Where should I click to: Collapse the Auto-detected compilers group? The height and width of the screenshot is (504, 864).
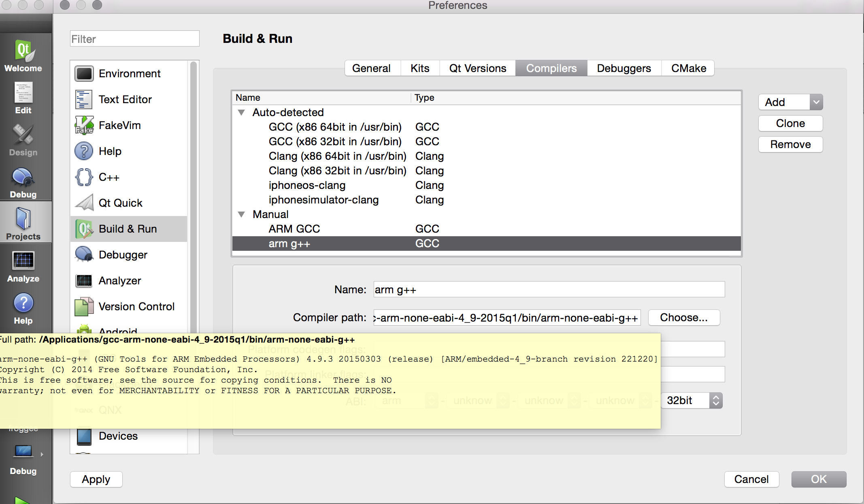point(241,112)
